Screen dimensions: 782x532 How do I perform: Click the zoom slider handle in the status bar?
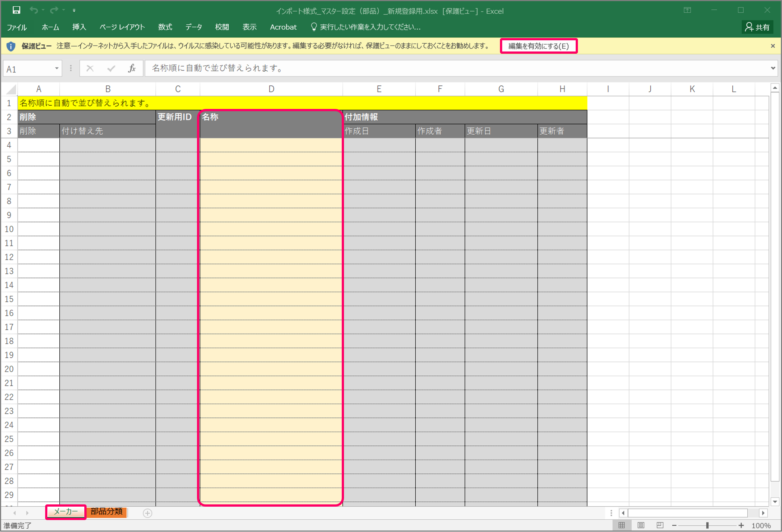pyautogui.click(x=707, y=525)
